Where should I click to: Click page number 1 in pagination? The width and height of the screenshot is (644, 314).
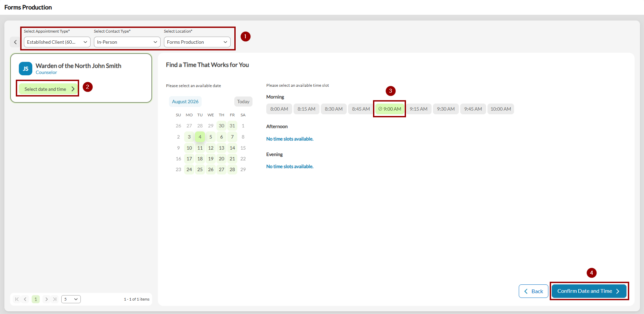pos(36,299)
